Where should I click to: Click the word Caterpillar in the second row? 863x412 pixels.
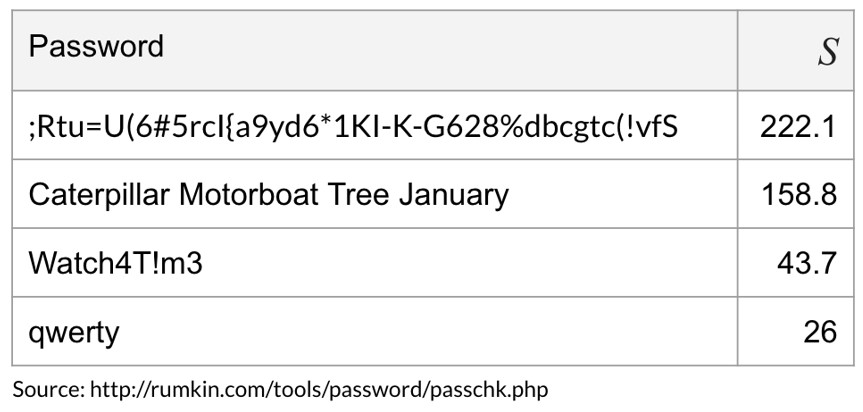99,195
